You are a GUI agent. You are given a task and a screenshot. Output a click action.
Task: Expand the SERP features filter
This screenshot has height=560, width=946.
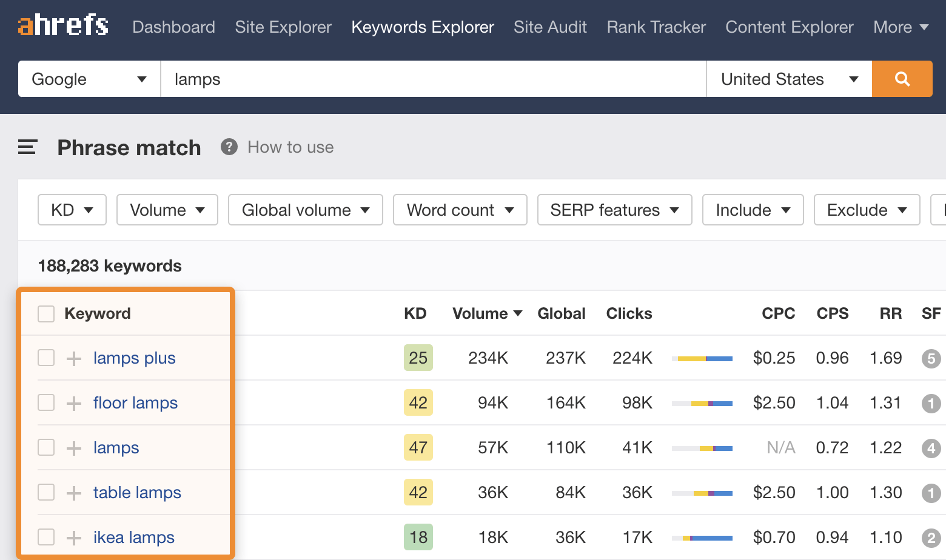pyautogui.click(x=614, y=210)
